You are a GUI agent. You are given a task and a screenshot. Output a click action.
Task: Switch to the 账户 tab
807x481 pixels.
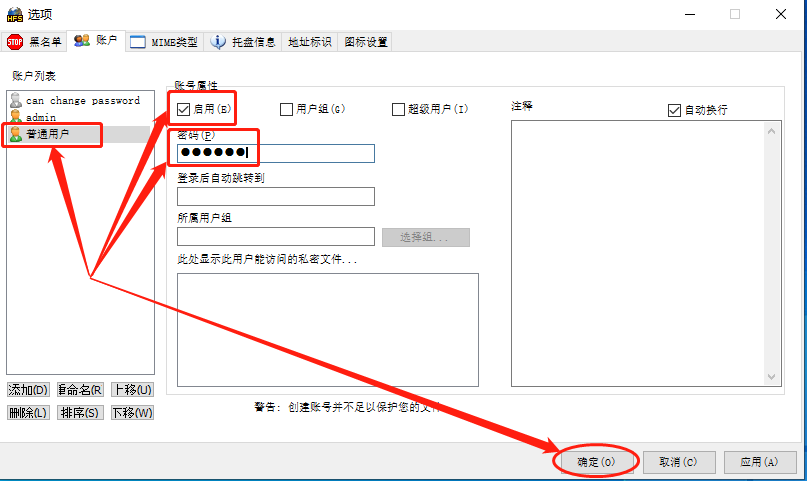[96, 41]
